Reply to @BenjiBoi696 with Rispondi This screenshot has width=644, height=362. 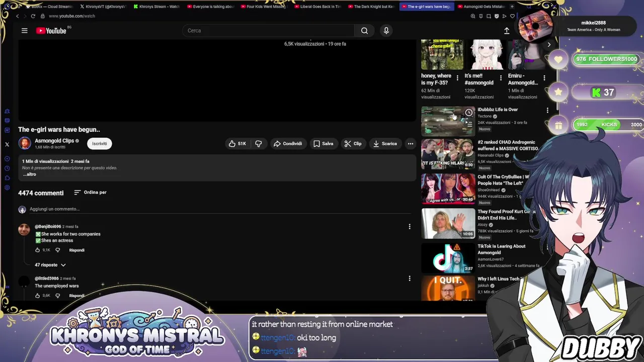pyautogui.click(x=76, y=250)
